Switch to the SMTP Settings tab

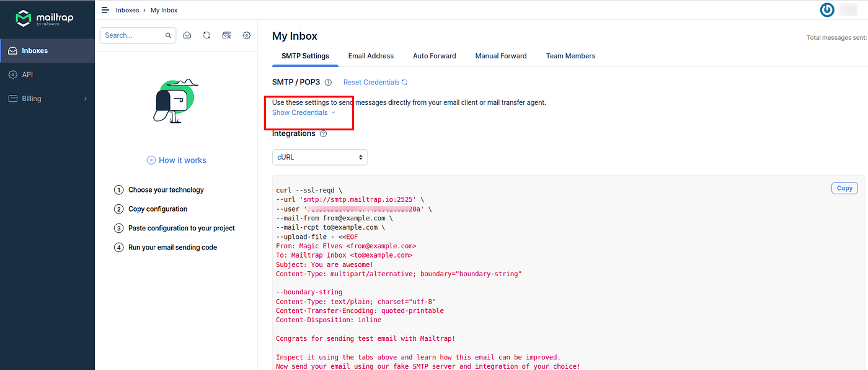click(x=306, y=56)
